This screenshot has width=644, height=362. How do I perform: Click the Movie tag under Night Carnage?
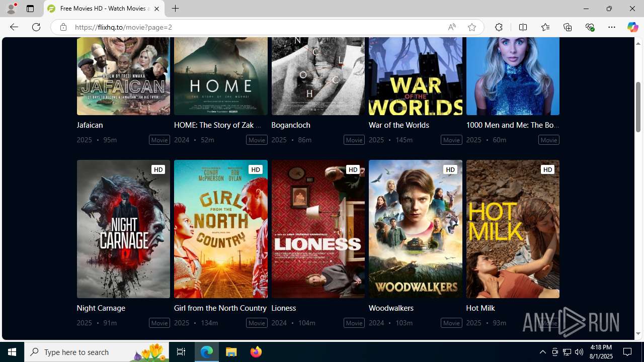(x=159, y=323)
